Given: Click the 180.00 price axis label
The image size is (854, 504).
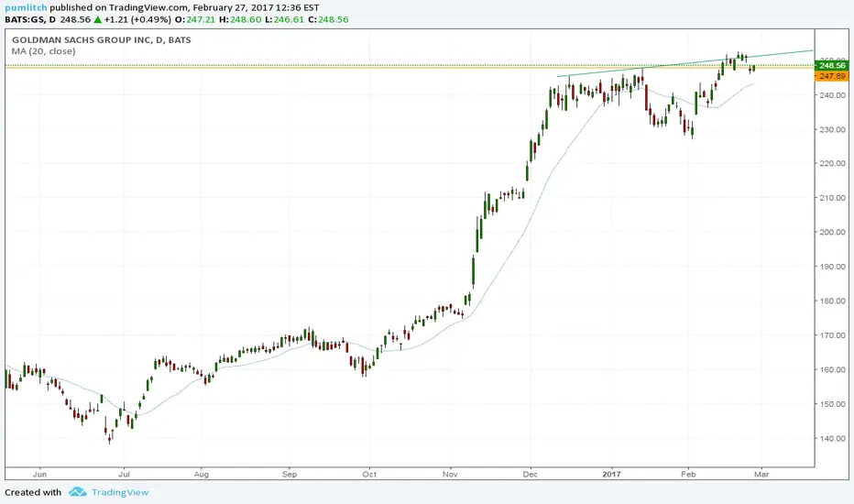Looking at the screenshot, I should tap(832, 301).
